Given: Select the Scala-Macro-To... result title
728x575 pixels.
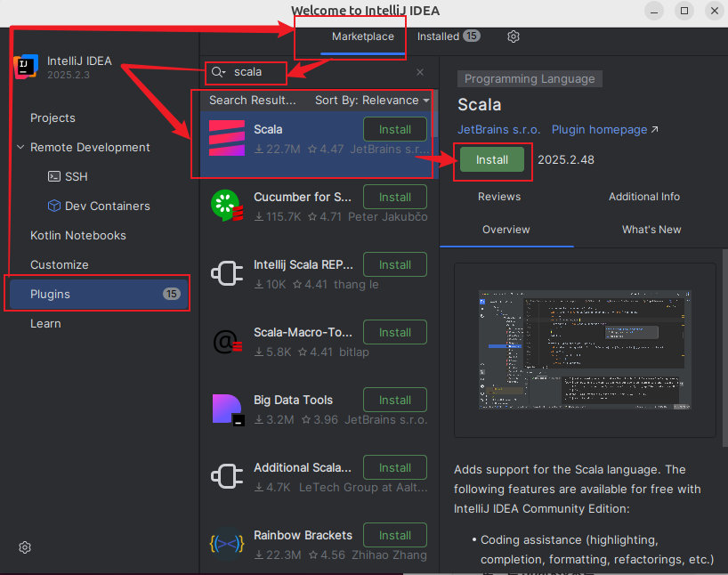Looking at the screenshot, I should pos(303,333).
